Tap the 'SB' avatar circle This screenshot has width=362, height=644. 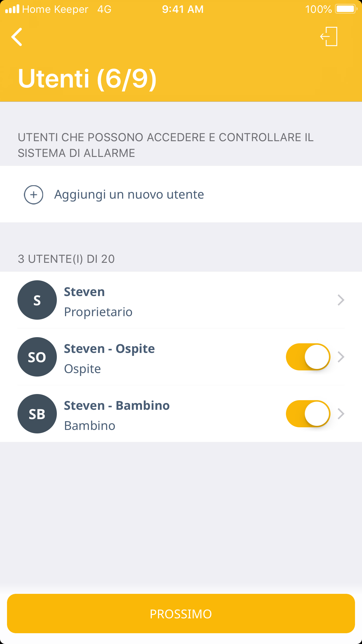pos(37,414)
